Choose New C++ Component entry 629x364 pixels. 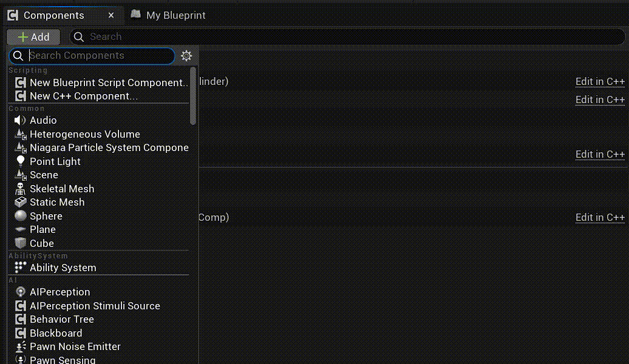pyautogui.click(x=84, y=96)
